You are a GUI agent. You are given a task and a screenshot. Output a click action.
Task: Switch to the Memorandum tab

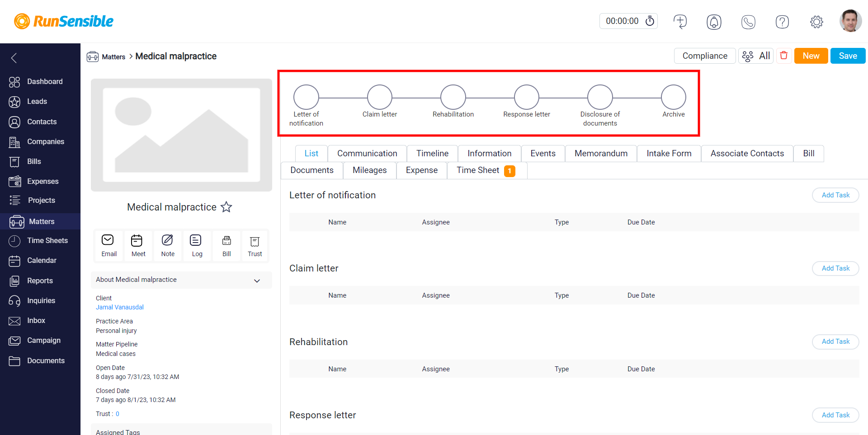(x=601, y=154)
